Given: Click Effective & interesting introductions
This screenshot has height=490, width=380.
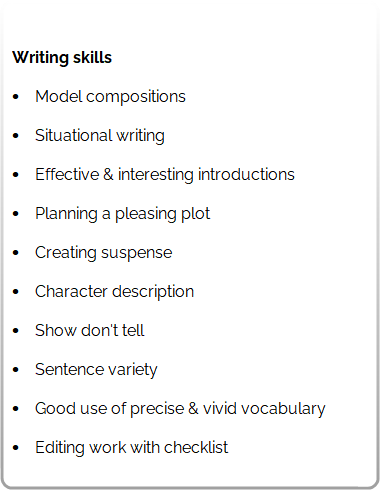Looking at the screenshot, I should click(165, 175).
